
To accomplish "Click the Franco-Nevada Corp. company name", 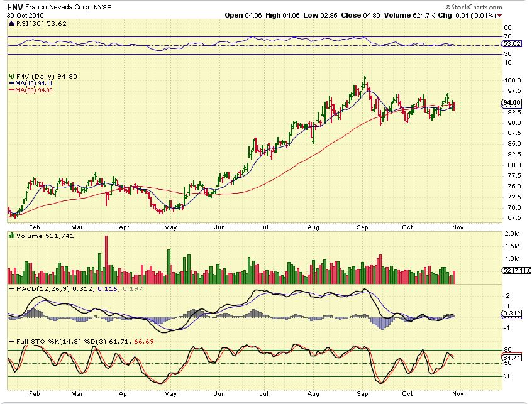I will (x=58, y=7).
